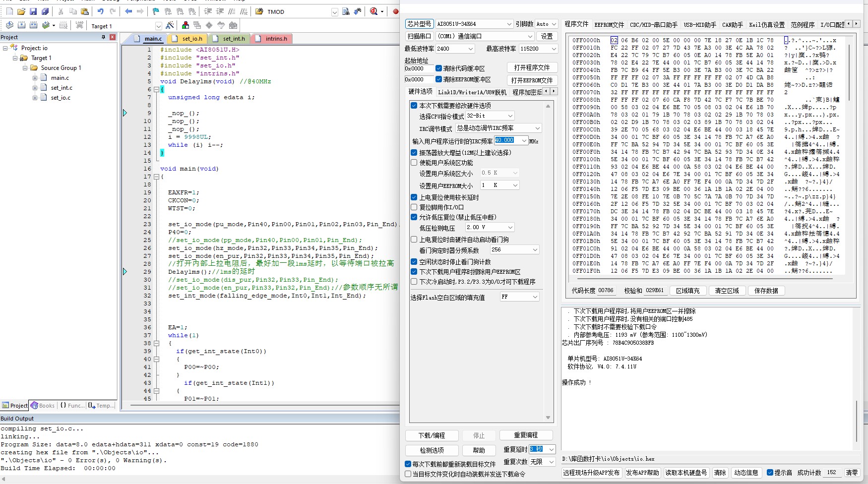Select set_int.c in the project tree

[62, 88]
